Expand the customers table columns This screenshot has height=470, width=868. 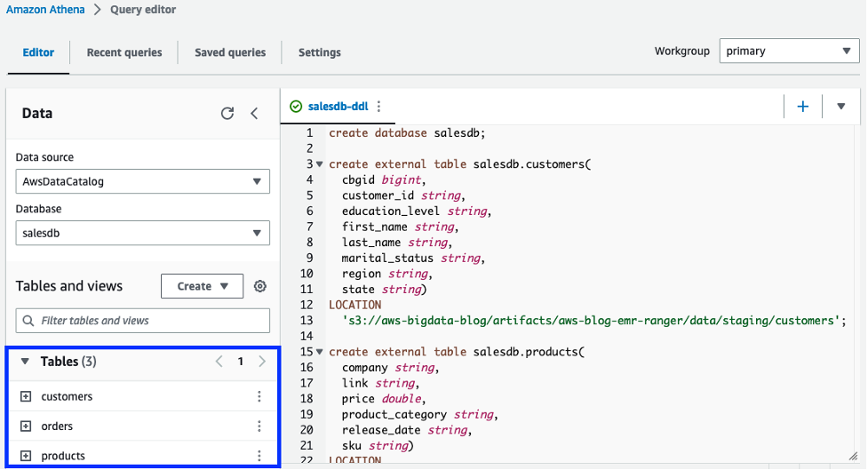[26, 396]
